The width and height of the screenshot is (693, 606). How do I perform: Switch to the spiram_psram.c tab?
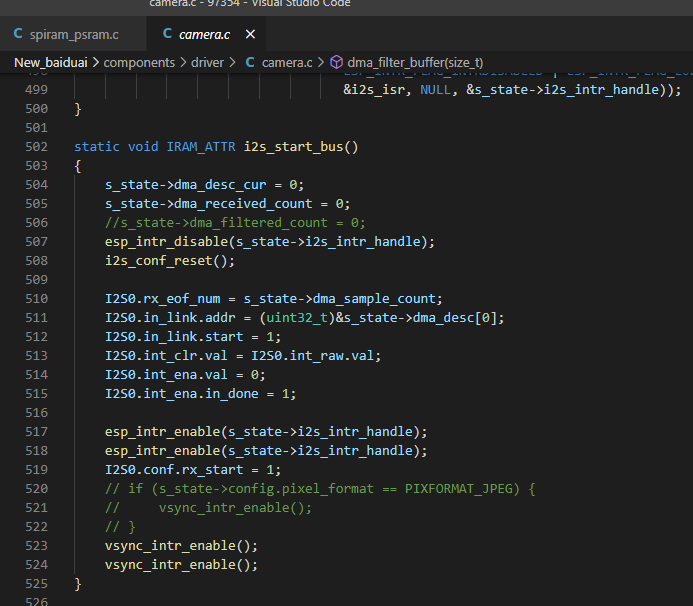(73, 34)
